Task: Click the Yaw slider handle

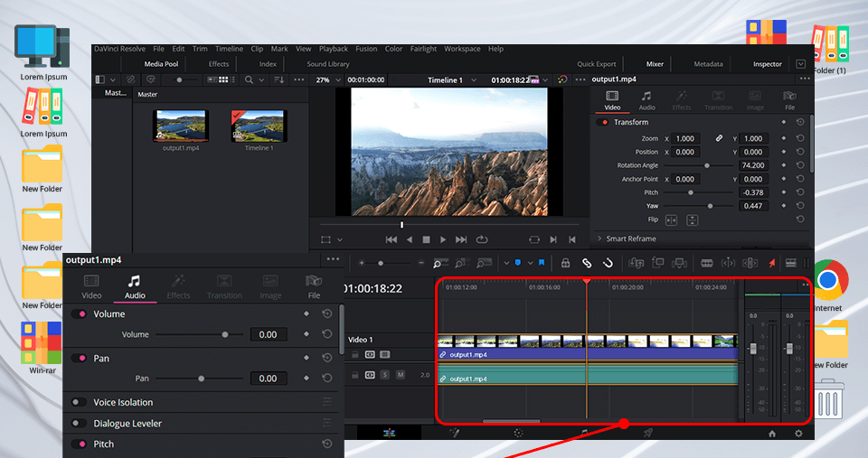Action: [x=711, y=206]
